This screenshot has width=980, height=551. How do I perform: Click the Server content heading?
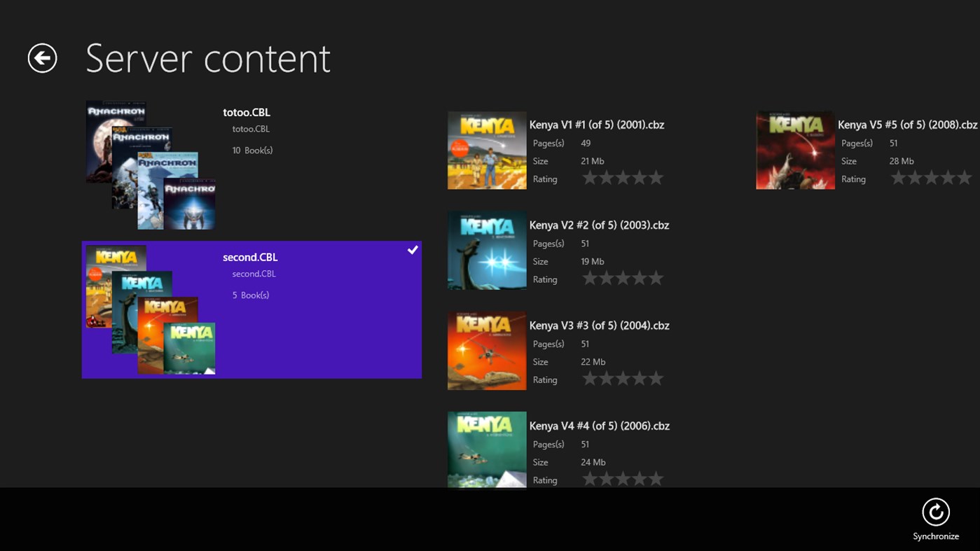[207, 59]
